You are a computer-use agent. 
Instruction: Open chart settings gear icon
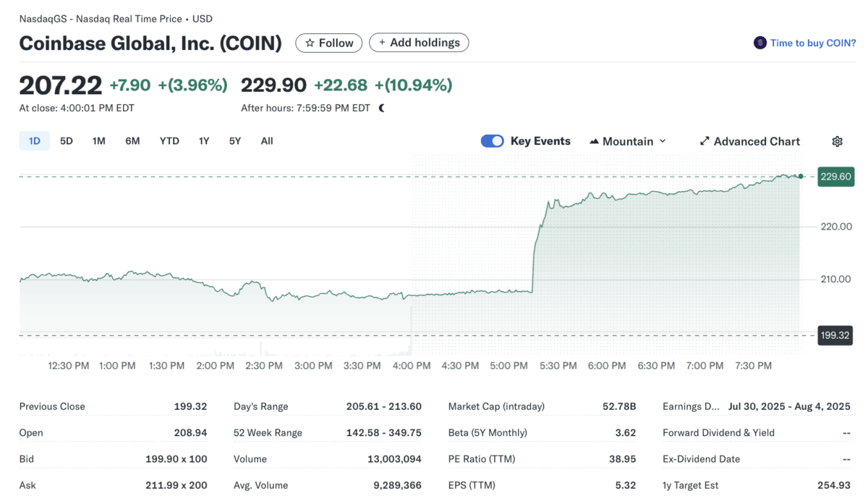[837, 141]
